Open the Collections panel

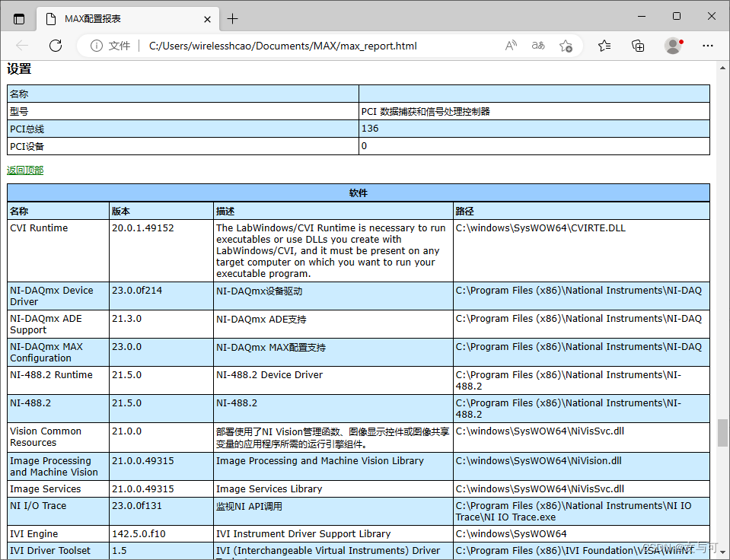[x=637, y=46]
